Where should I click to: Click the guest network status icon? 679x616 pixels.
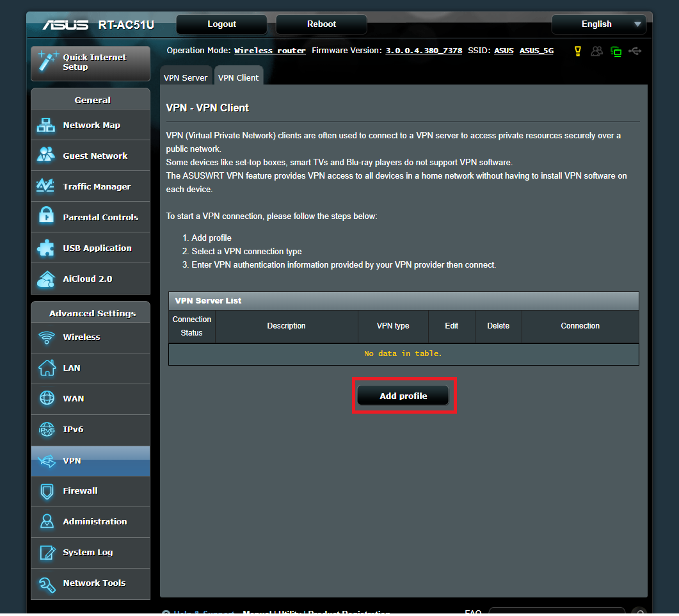click(x=596, y=51)
